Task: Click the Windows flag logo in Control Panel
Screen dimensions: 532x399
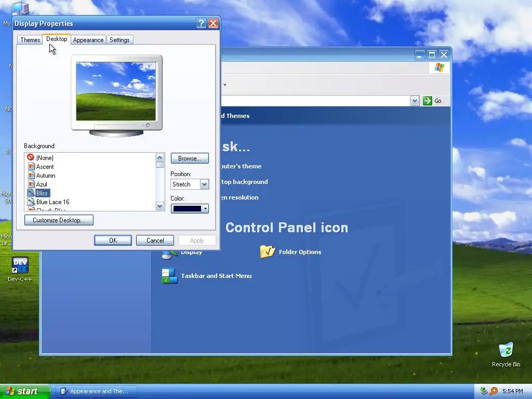Action: pos(440,67)
